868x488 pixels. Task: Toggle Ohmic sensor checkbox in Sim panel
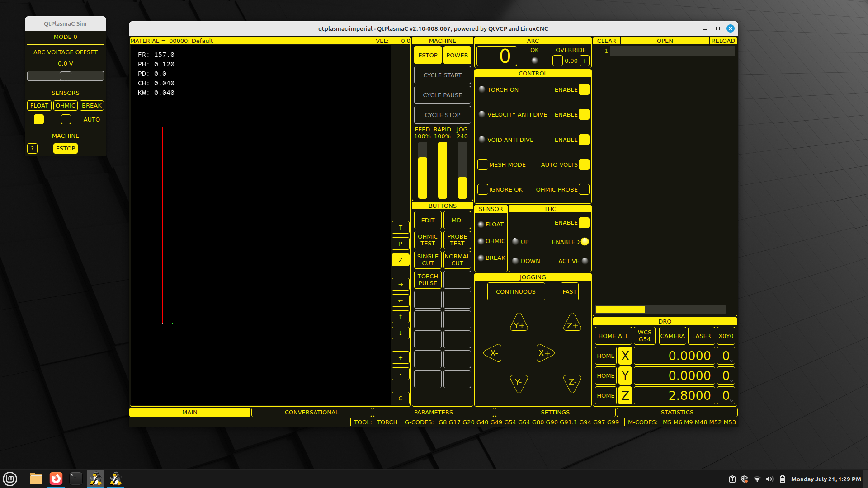[x=66, y=119]
